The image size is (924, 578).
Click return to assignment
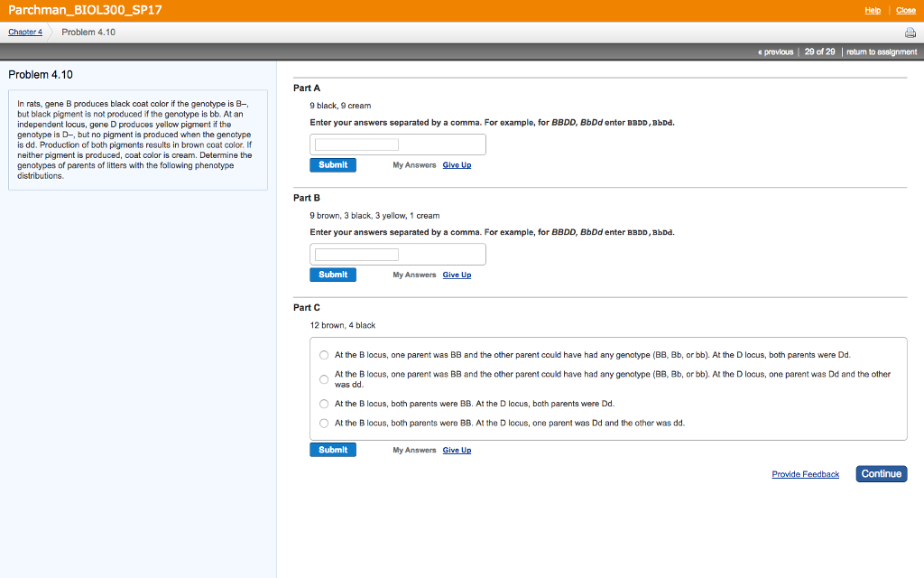(882, 51)
